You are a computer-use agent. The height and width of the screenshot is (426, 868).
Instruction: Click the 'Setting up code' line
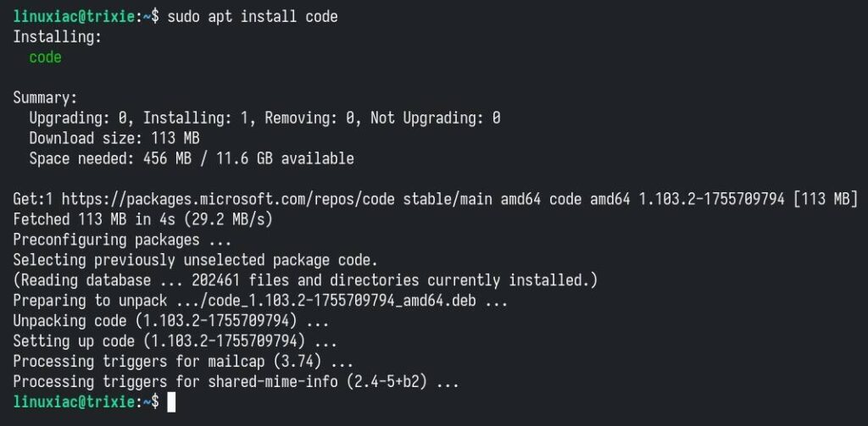[x=175, y=342]
